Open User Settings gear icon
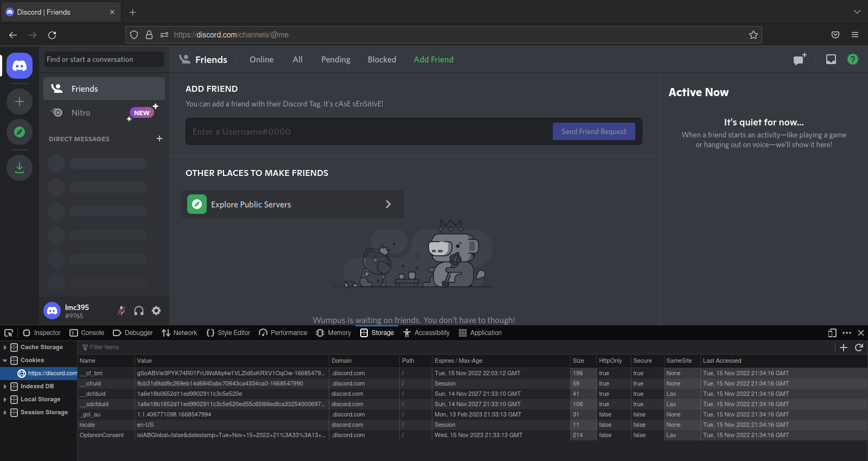Image resolution: width=868 pixels, height=461 pixels. (156, 311)
